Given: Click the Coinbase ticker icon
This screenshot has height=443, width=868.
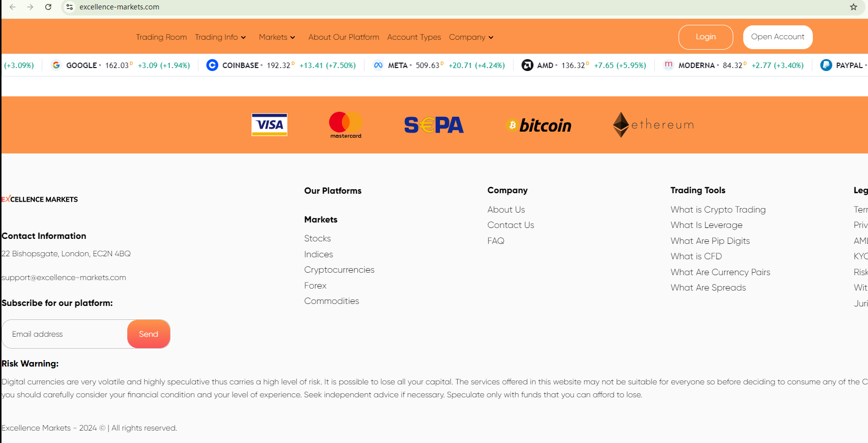Looking at the screenshot, I should coord(212,65).
